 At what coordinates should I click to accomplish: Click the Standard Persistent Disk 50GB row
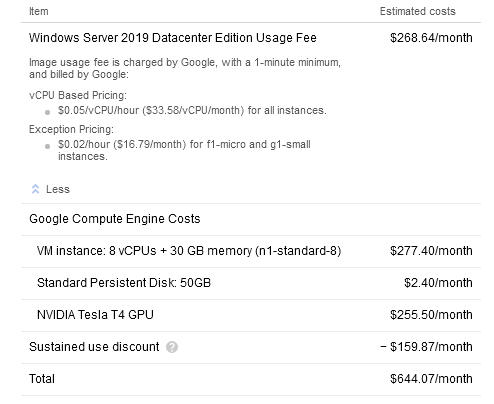[251, 283]
